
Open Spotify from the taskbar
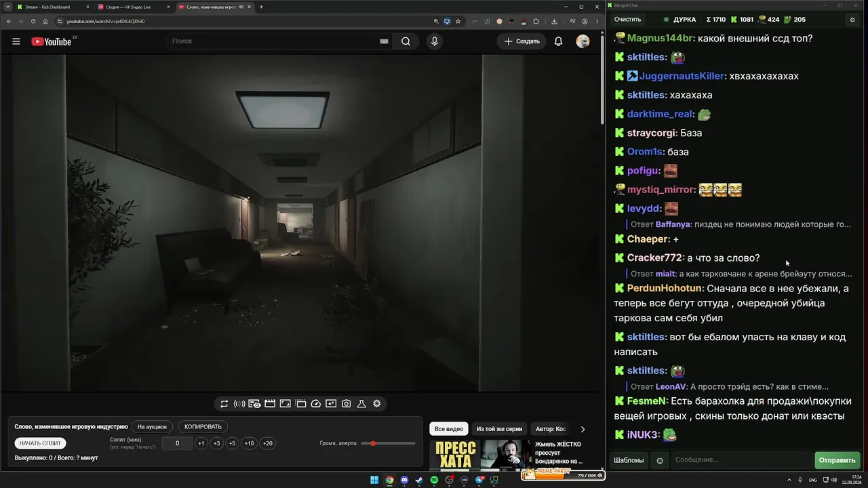(x=434, y=481)
